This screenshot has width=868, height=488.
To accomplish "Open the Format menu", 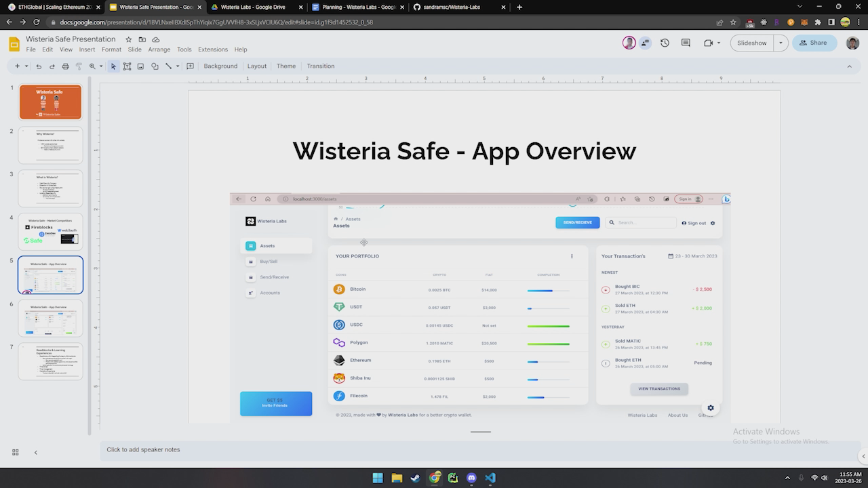I will pyautogui.click(x=111, y=49).
